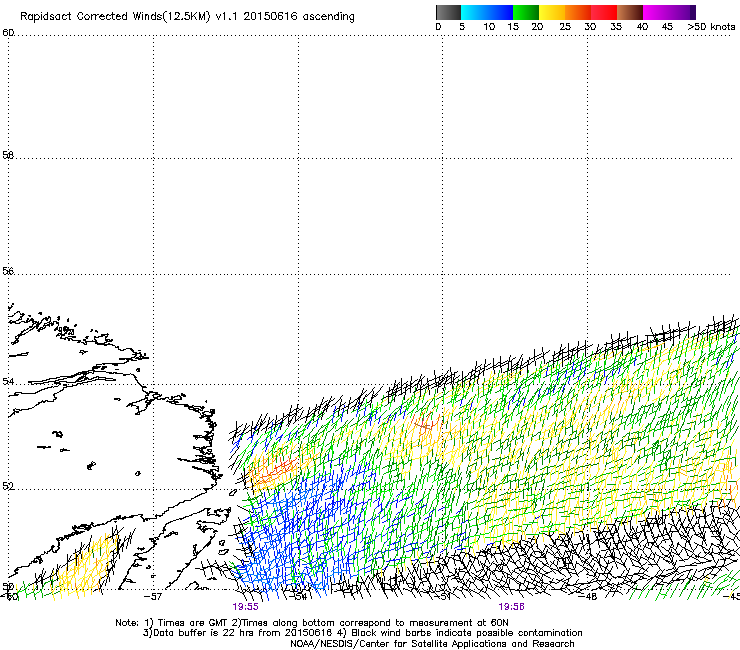The width and height of the screenshot is (740, 650).
Task: Click legend scale label '10'
Action: pyautogui.click(x=489, y=27)
